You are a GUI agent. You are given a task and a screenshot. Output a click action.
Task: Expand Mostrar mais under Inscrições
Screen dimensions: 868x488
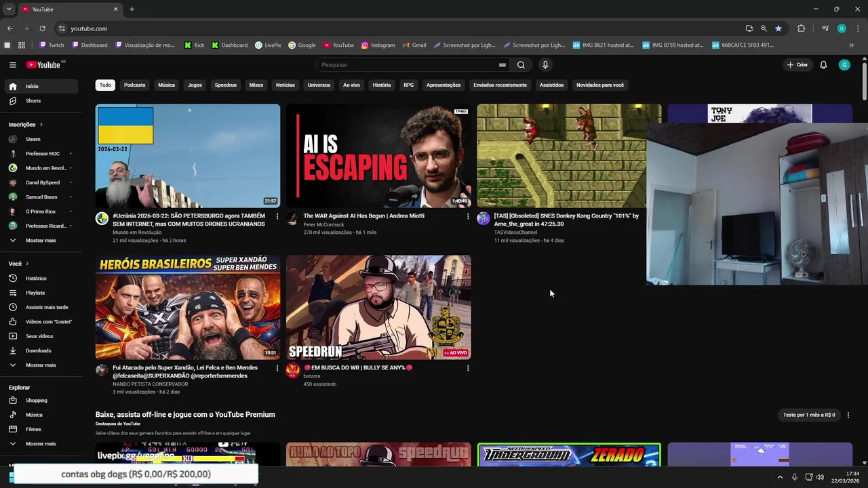pyautogui.click(x=42, y=241)
